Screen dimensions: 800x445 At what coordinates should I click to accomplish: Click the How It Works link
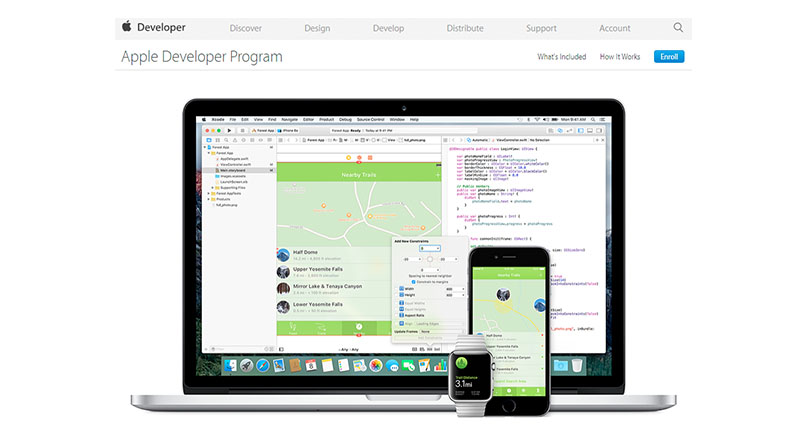click(x=619, y=57)
